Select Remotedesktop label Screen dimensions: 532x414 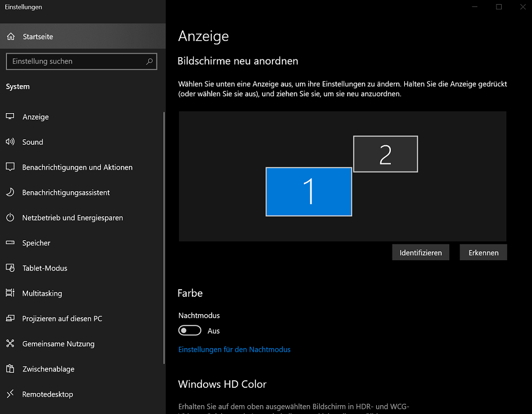pos(47,394)
